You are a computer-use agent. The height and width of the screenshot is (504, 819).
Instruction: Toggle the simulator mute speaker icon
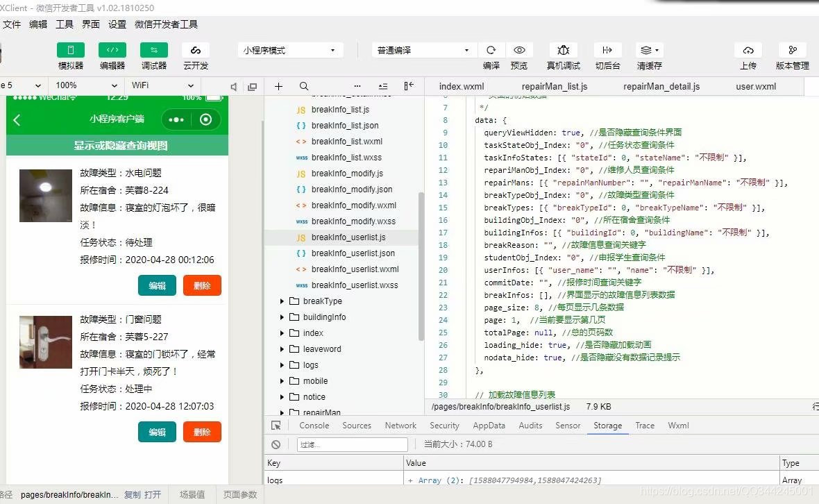pos(234,87)
